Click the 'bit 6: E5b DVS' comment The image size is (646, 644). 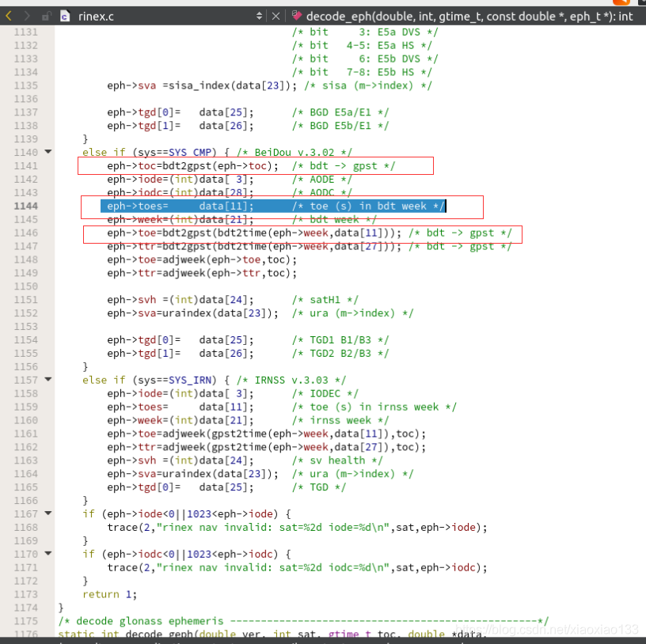pos(365,59)
